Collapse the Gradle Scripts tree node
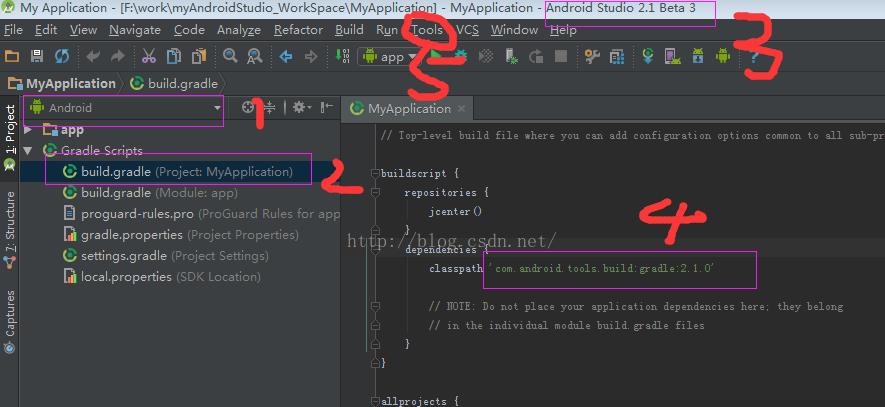Screen dimensions: 885x407 click(28, 151)
